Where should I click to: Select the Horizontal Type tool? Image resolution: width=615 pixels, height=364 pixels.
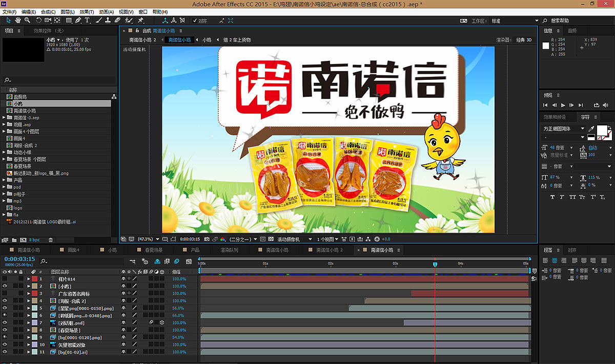click(x=87, y=20)
